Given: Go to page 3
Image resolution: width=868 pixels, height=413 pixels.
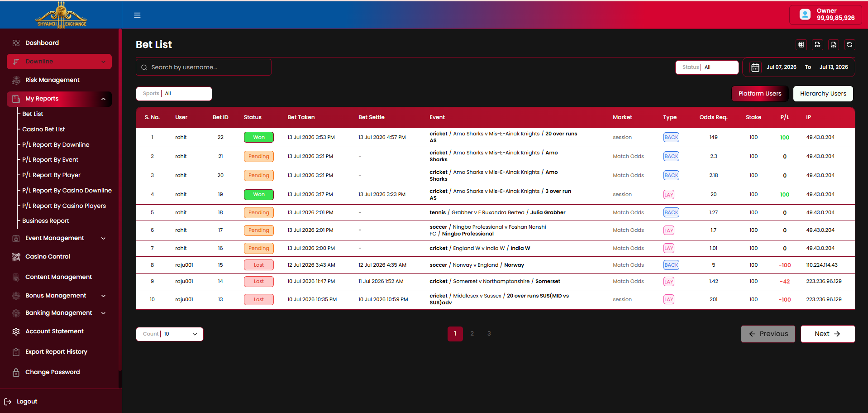Looking at the screenshot, I should tap(489, 334).
